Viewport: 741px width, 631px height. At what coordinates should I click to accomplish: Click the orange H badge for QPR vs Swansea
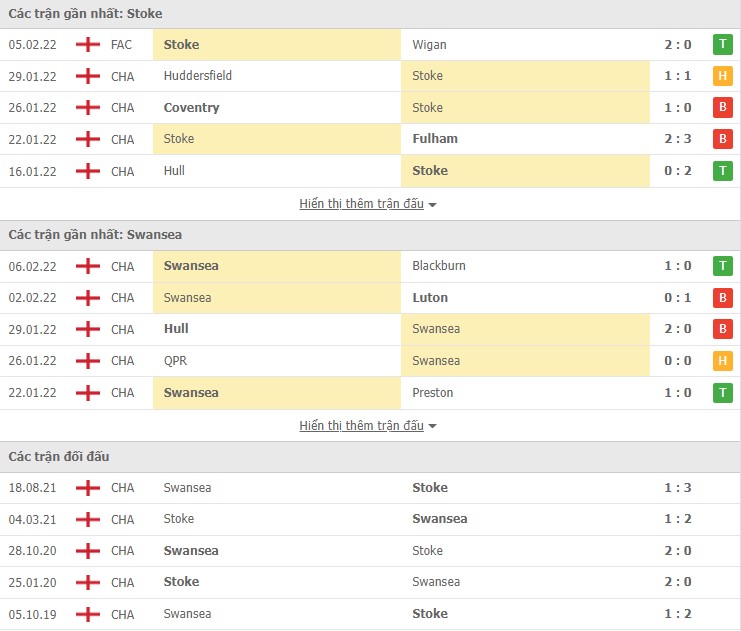722,361
